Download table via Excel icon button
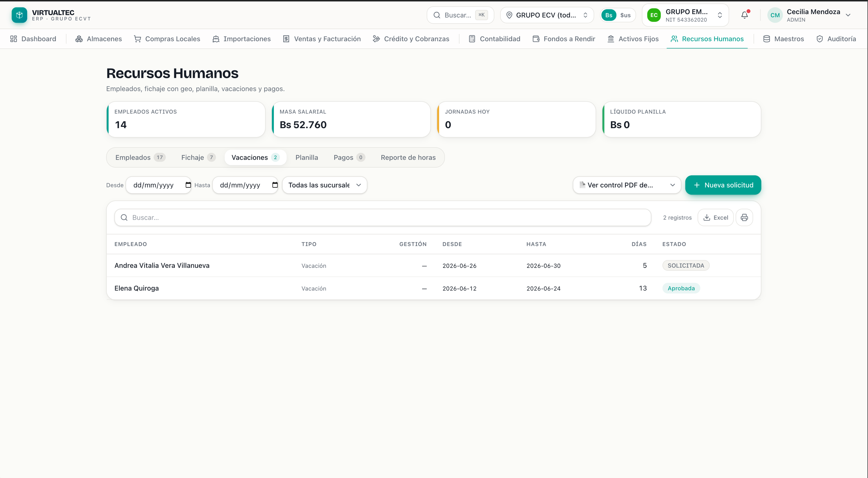This screenshot has width=868, height=478. [716, 217]
